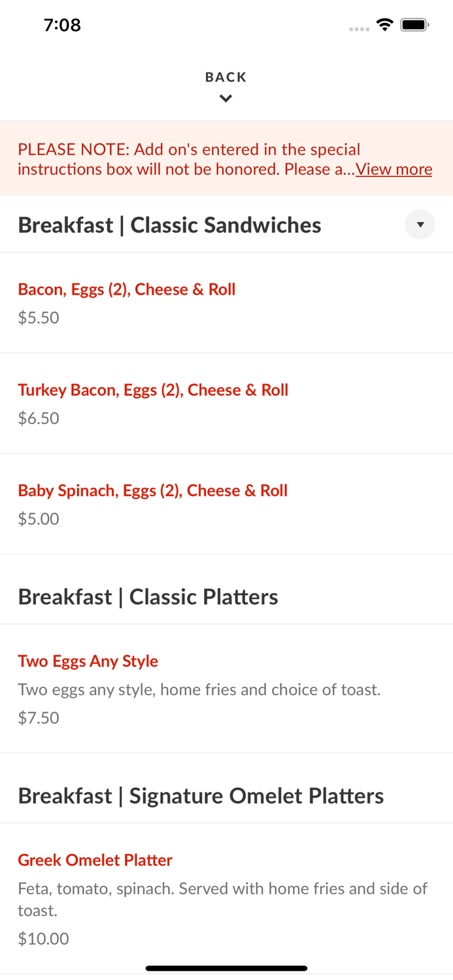The image size is (453, 980).
Task: Tap the $7.50 price label
Action: coord(39,717)
